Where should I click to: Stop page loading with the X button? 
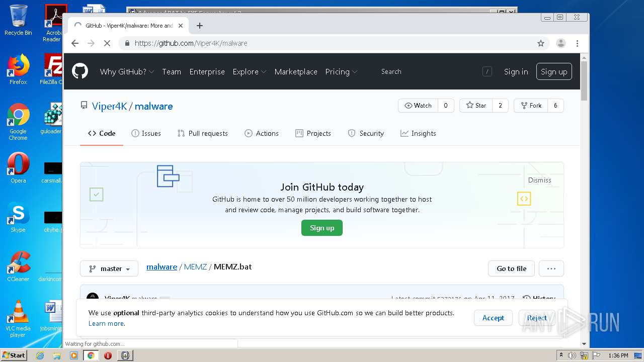pyautogui.click(x=107, y=43)
